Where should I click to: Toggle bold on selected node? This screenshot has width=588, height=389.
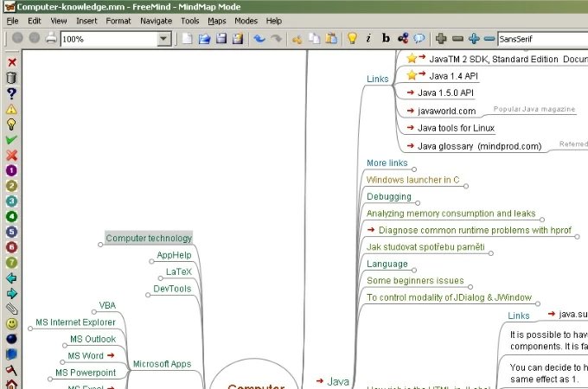pos(386,38)
